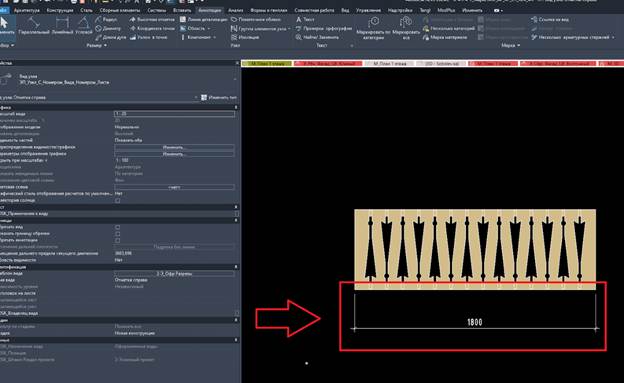Click the Изменить (Modify) arrow tool
Image resolution: width=624 pixels, height=383 pixels.
coord(6,25)
